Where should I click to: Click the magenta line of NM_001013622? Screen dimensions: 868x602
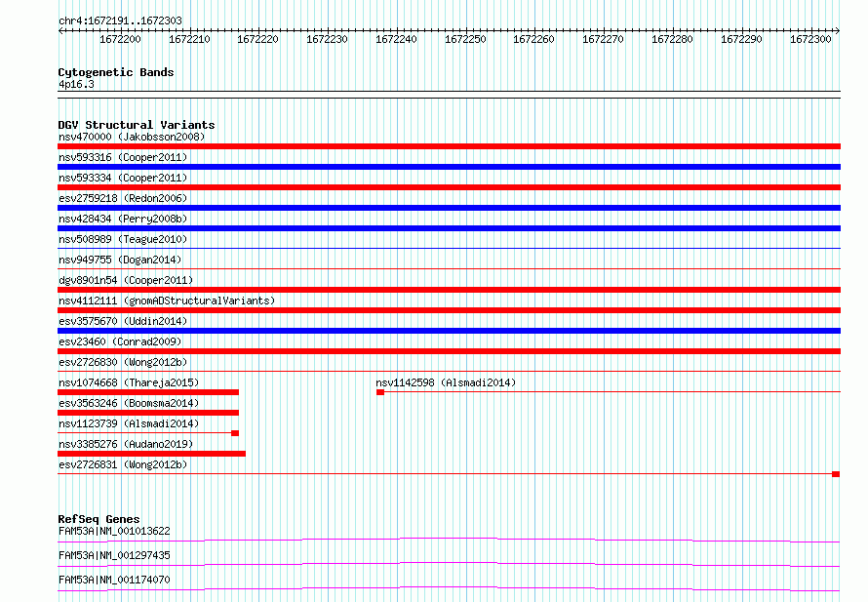[x=449, y=540]
